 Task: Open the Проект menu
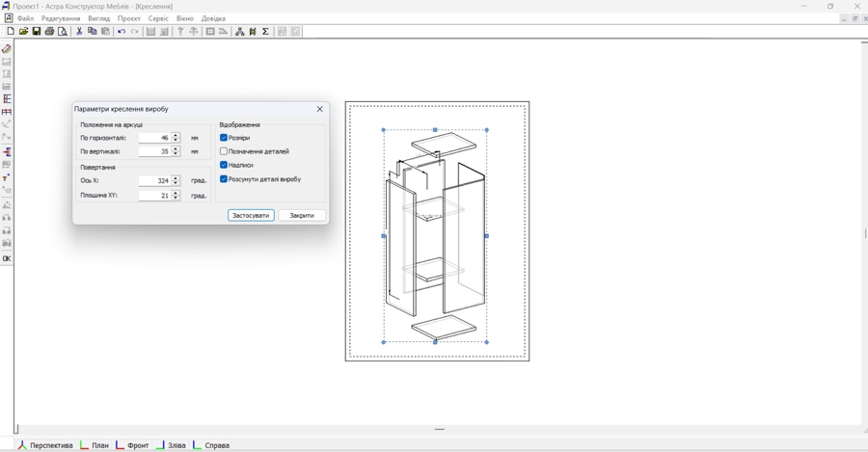[129, 18]
